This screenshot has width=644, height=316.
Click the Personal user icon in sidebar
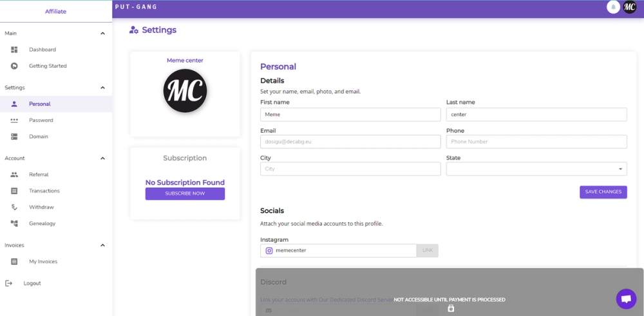(14, 104)
